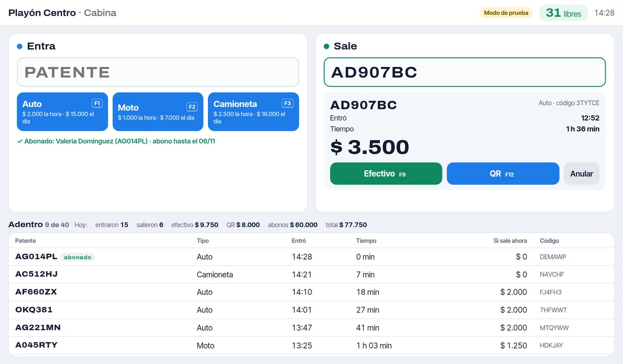Select plate AG014PL in the table
Image resolution: width=623 pixels, height=364 pixels.
coord(36,256)
